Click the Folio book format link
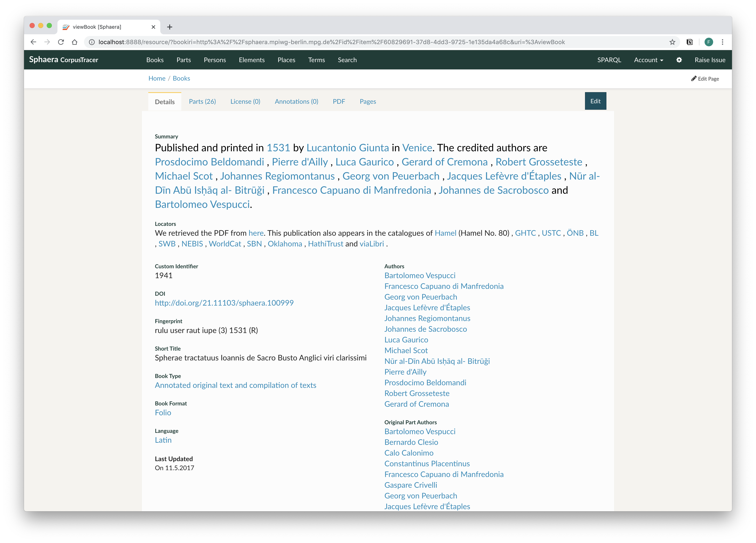This screenshot has height=543, width=756. 163,412
